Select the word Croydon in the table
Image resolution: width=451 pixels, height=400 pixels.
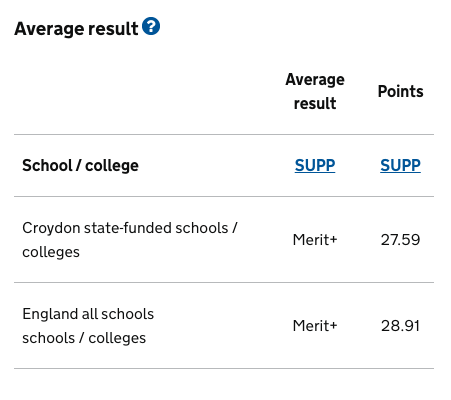(51, 229)
